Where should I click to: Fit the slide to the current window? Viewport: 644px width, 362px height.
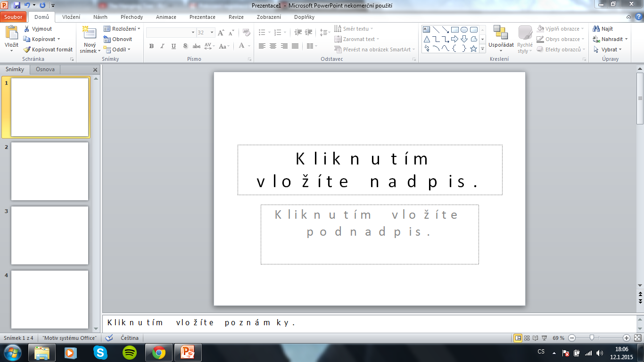click(x=638, y=338)
